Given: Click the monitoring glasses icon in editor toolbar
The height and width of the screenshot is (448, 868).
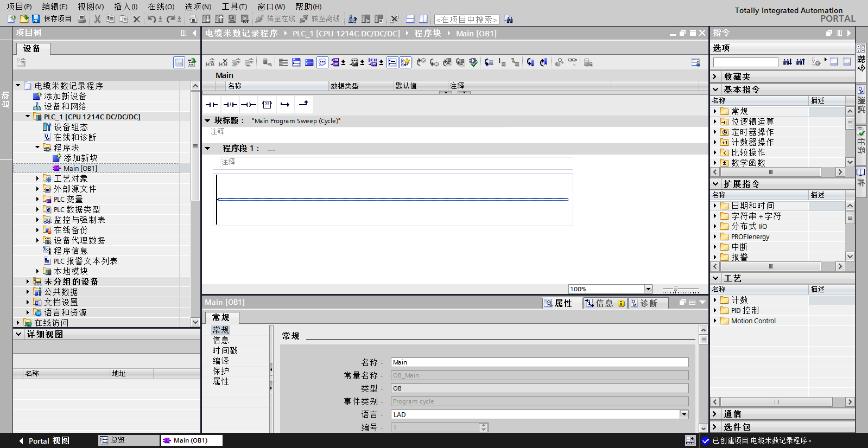Looking at the screenshot, I should pyautogui.click(x=573, y=62).
